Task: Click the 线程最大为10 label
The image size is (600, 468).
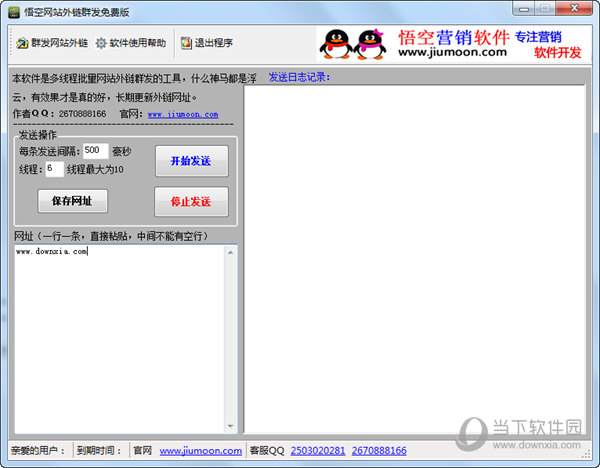Action: pos(95,170)
